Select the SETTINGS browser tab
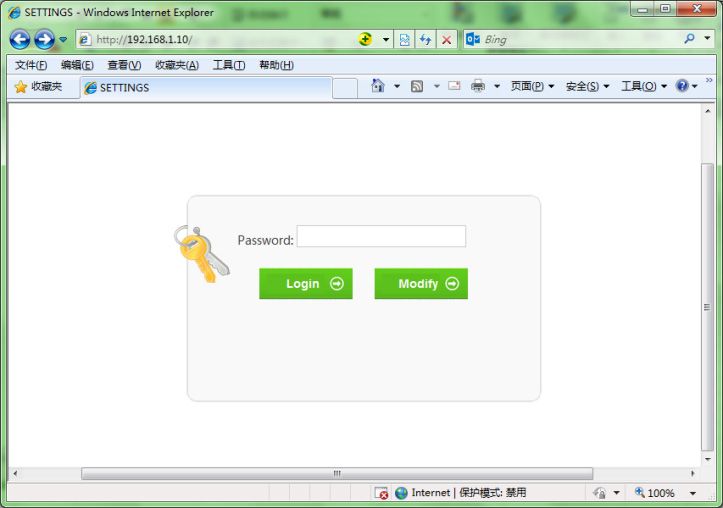This screenshot has height=508, width=723. pyautogui.click(x=206, y=88)
